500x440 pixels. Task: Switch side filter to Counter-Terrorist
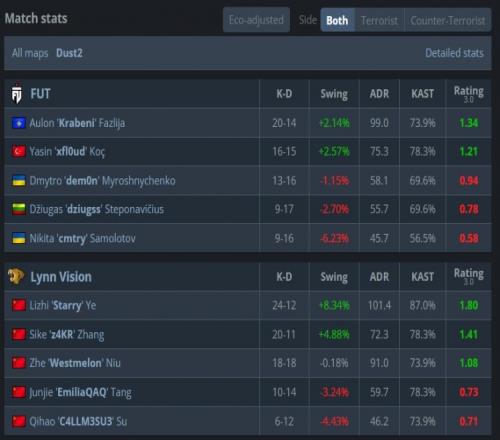click(x=448, y=20)
